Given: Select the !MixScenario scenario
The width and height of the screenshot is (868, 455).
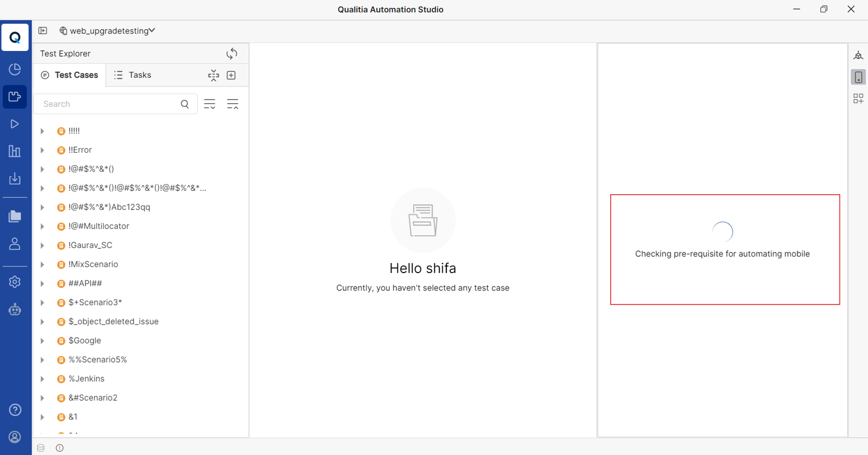Looking at the screenshot, I should tap(93, 264).
